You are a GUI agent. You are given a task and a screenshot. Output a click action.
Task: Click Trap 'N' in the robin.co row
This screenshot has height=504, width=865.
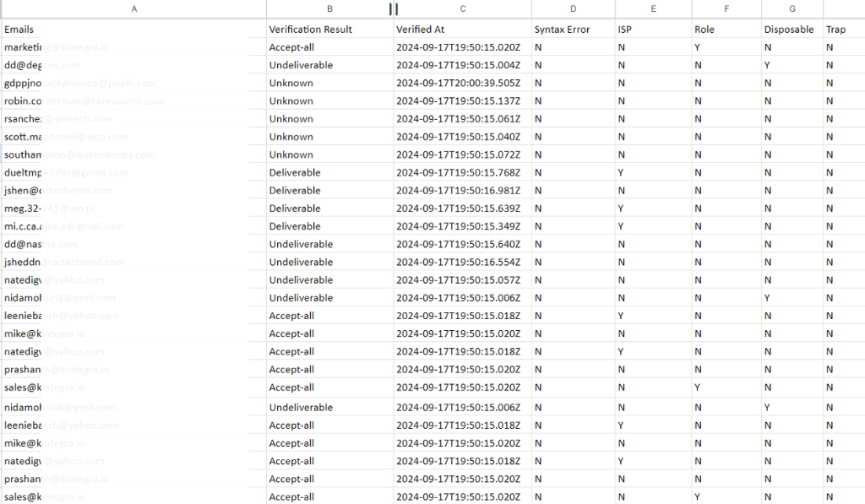click(830, 101)
